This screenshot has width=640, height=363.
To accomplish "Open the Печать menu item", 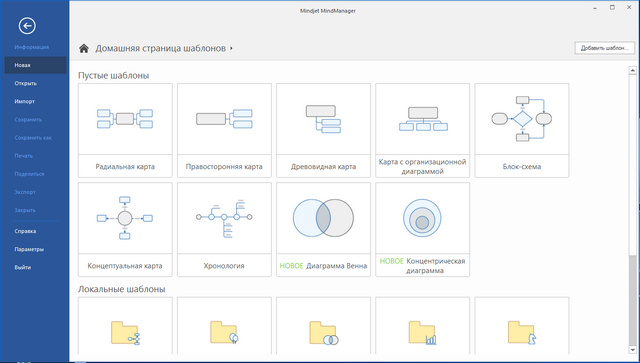I will pyautogui.click(x=24, y=156).
